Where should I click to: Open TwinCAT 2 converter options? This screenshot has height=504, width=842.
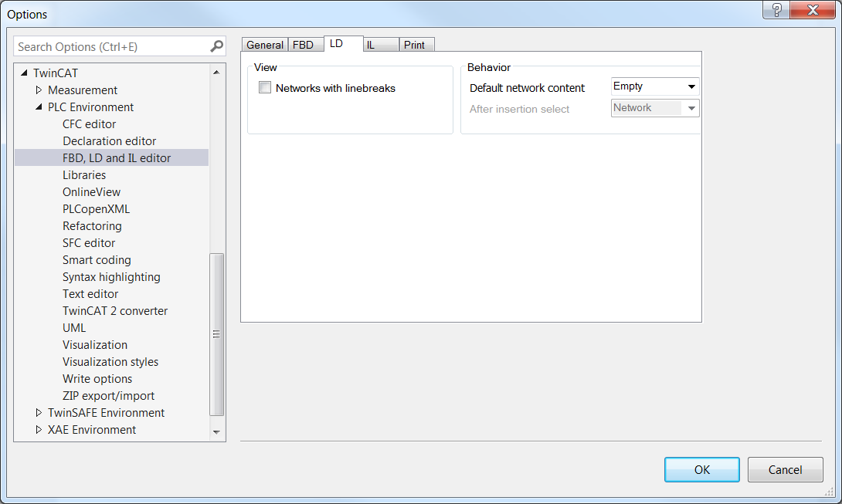point(115,311)
